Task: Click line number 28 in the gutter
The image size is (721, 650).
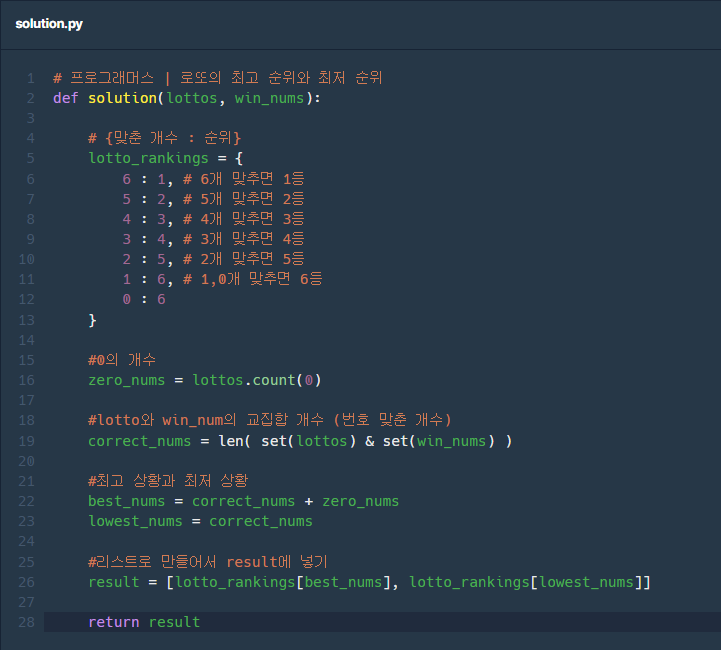Action: pos(26,622)
